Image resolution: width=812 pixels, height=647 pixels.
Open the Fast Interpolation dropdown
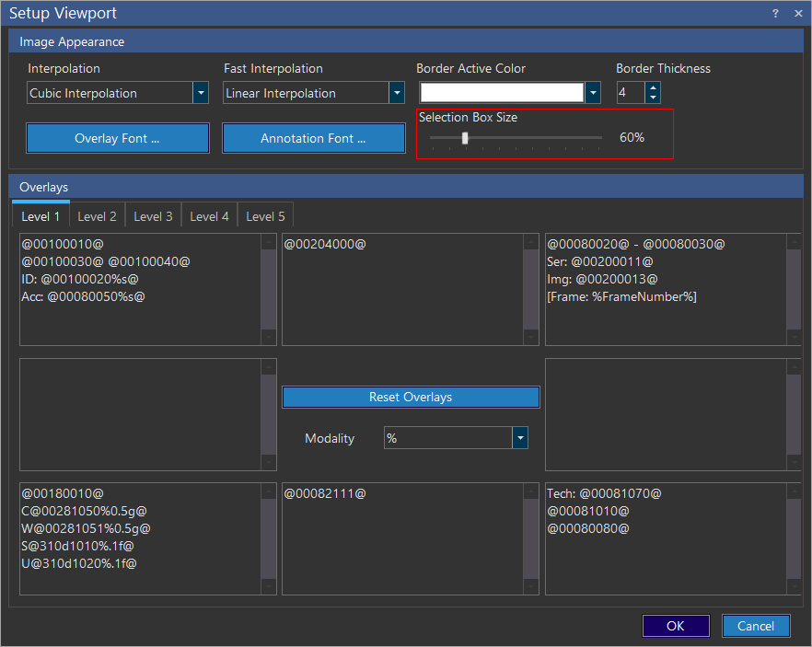point(396,93)
